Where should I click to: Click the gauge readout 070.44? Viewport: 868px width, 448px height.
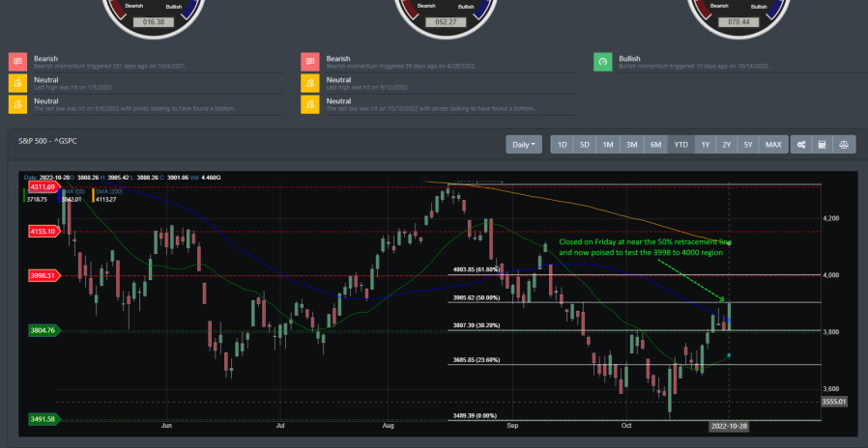click(x=738, y=22)
